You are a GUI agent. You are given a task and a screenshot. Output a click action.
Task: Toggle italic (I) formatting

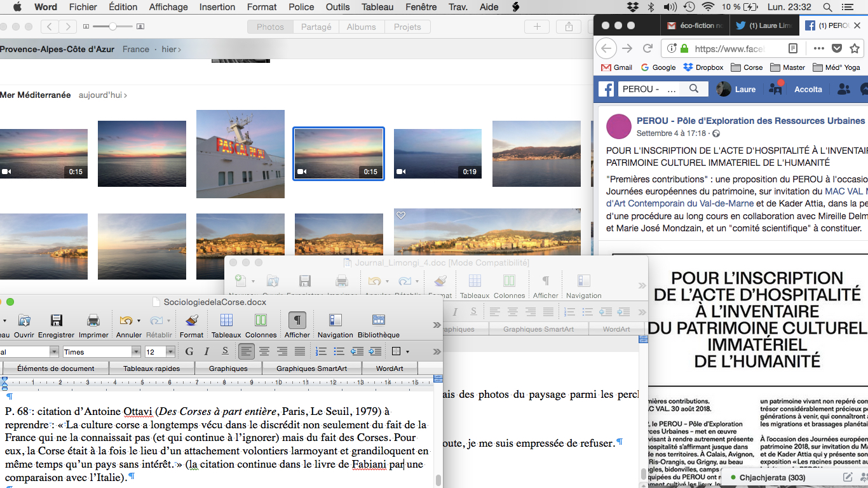pos(207,351)
